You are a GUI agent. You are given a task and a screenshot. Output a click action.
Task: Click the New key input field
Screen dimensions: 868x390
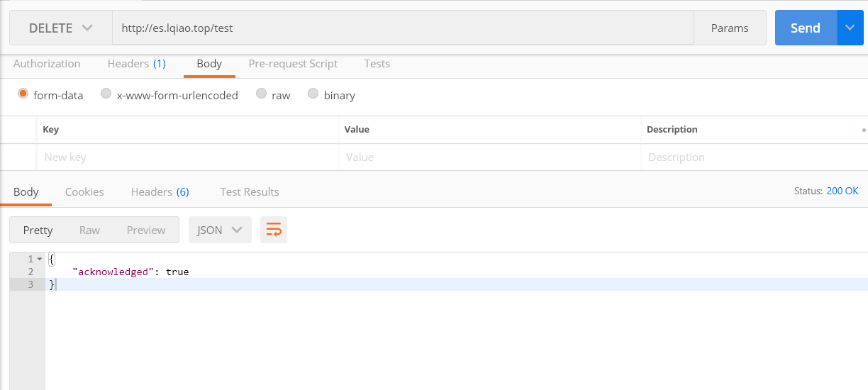coord(188,157)
